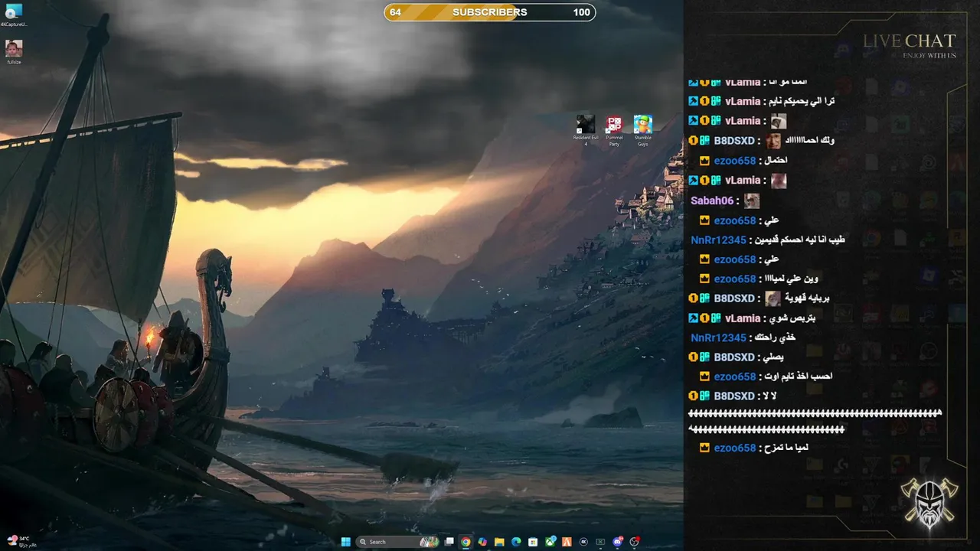Click B8DSXD's message 'لا لا'
The height and width of the screenshot is (551, 980).
click(769, 396)
